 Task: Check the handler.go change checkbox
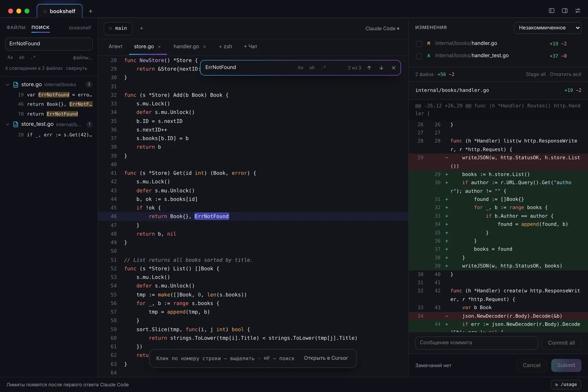pos(419,44)
